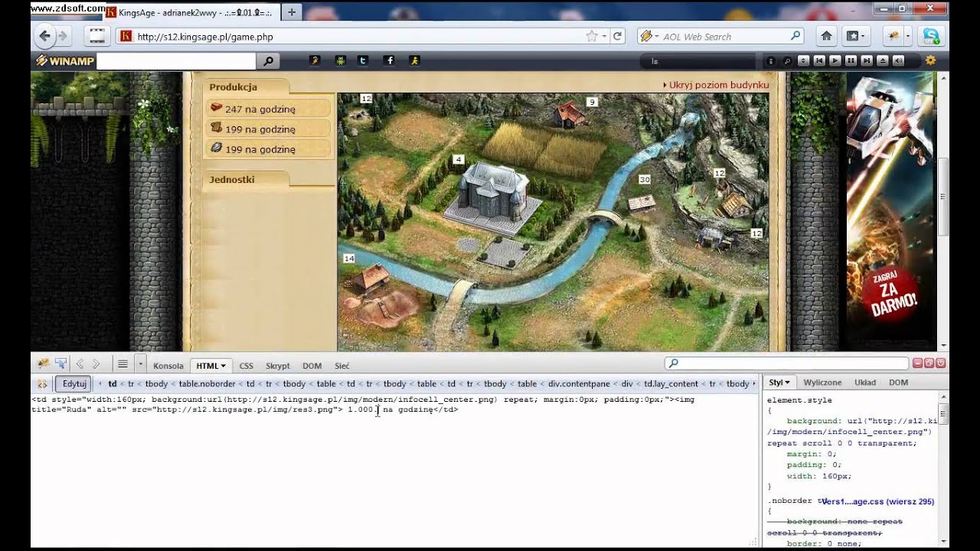Click the '247 na godzinę' production entry
Screen dimensions: 980x551
pyautogui.click(x=267, y=109)
